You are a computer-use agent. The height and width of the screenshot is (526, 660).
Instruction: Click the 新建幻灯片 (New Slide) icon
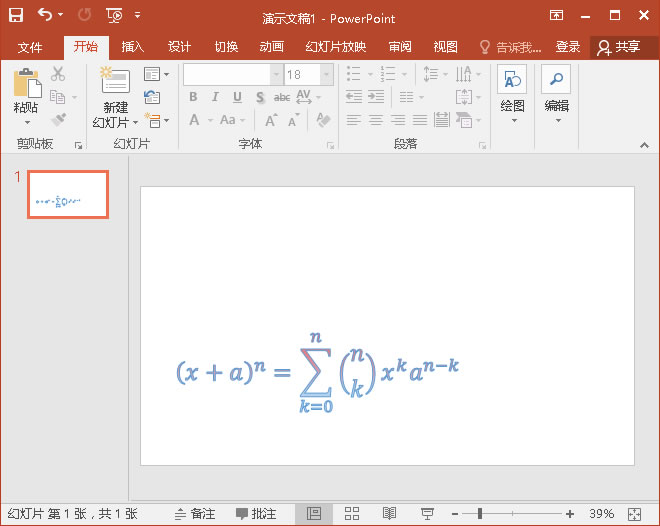point(115,82)
